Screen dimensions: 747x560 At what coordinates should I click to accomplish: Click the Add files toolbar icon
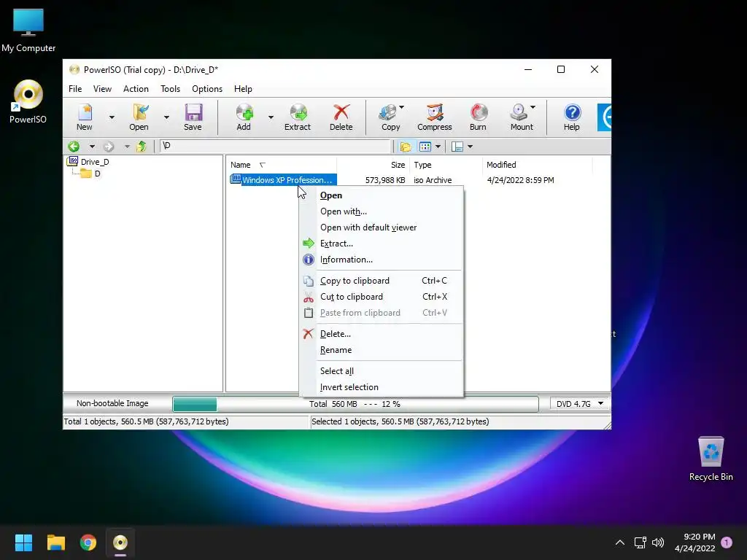pos(244,117)
